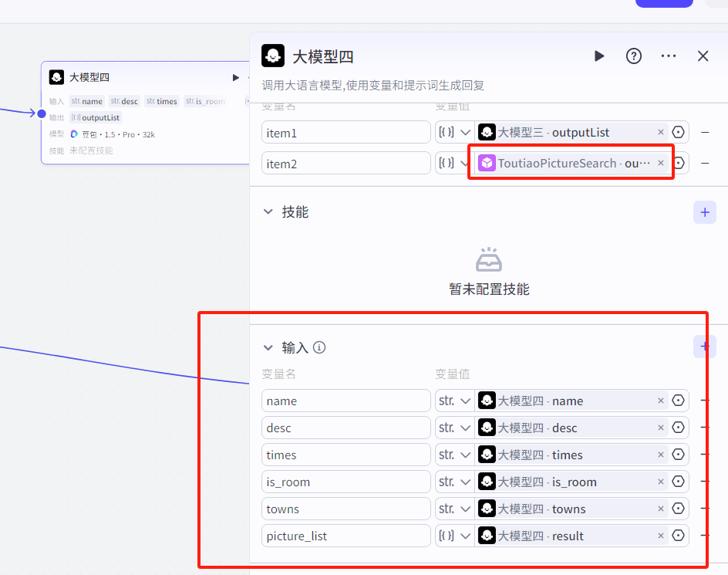Run the 大模型四 node on the canvas card
The image size is (728, 575).
(236, 78)
